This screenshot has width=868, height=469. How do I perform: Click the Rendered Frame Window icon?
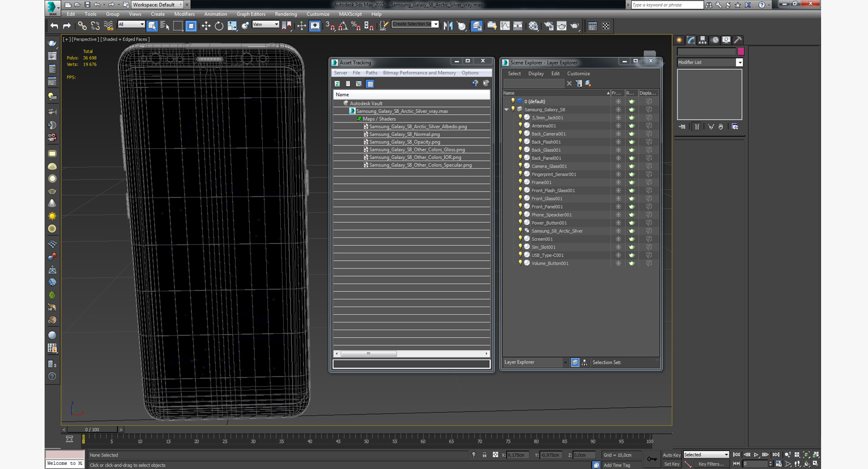click(x=562, y=26)
